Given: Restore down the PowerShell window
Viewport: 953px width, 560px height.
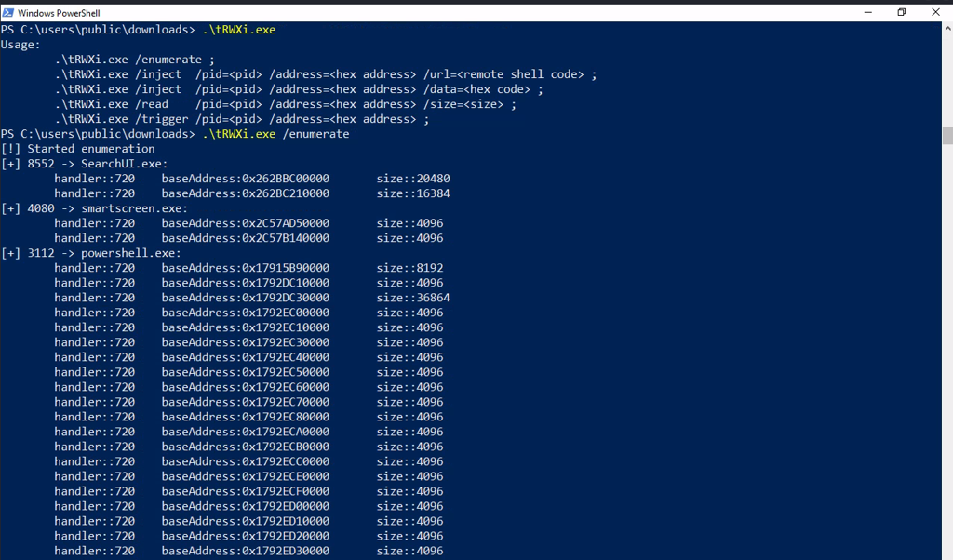Looking at the screenshot, I should click(901, 12).
